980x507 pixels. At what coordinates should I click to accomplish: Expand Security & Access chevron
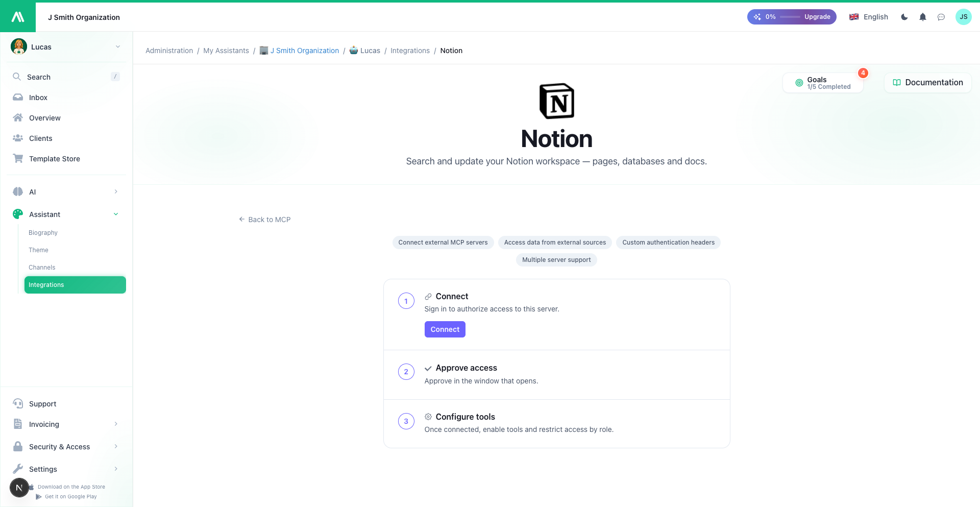tap(116, 446)
